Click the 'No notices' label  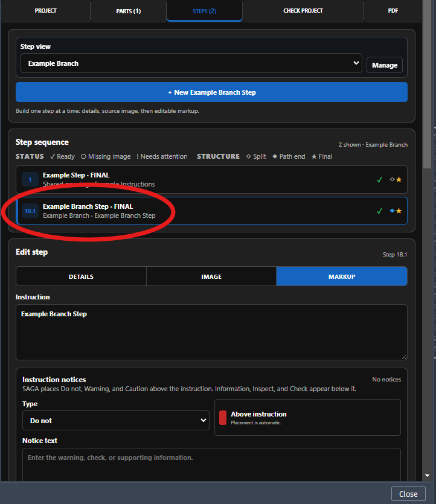tap(386, 380)
